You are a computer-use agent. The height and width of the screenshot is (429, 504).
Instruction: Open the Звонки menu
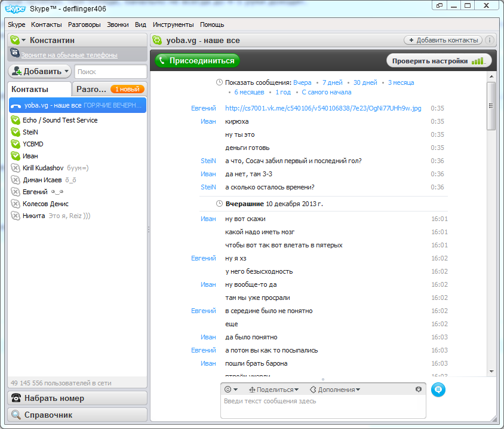118,24
